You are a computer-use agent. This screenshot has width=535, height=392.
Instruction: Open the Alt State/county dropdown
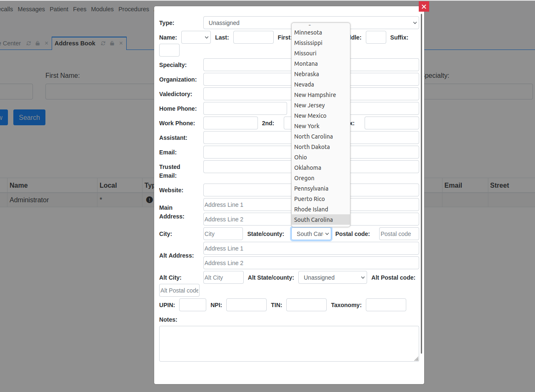(x=332, y=277)
